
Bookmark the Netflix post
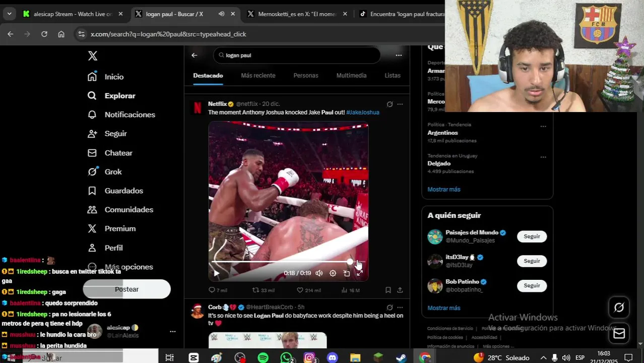pyautogui.click(x=388, y=290)
